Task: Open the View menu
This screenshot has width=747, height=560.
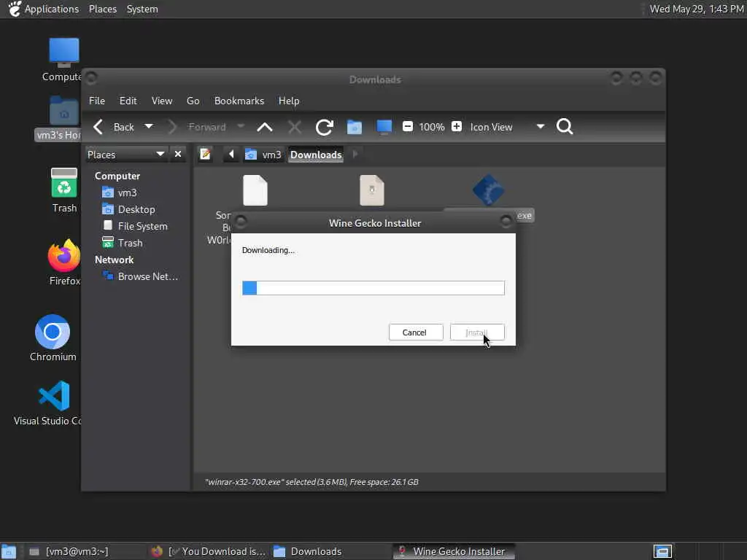Action: click(162, 101)
